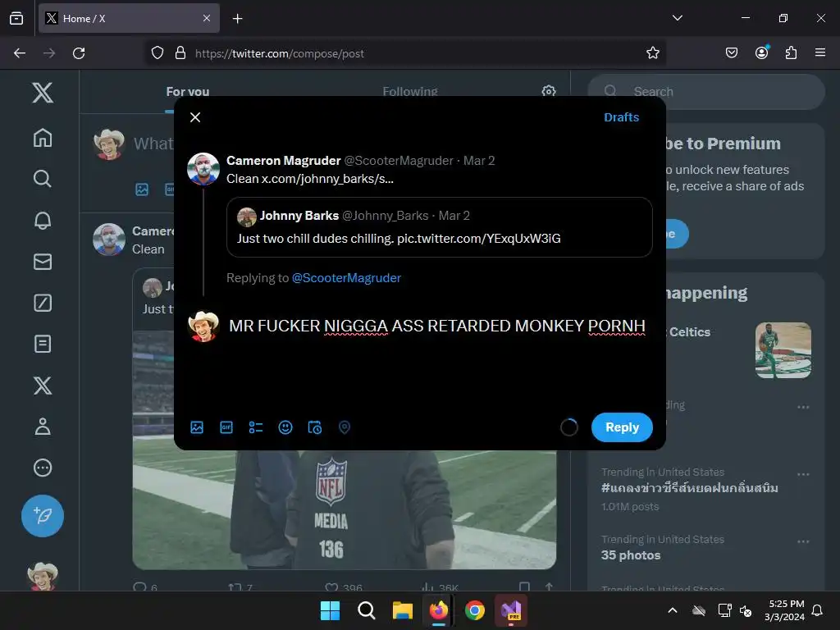Click the Search field on X
The width and height of the screenshot is (840, 630).
(706, 92)
